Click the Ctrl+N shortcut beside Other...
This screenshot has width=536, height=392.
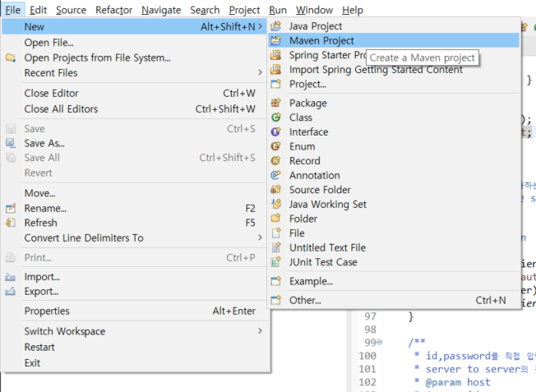coord(491,300)
